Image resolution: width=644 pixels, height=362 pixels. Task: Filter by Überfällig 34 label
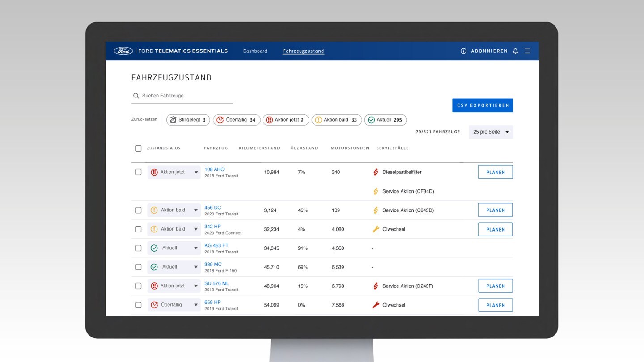coord(241,120)
